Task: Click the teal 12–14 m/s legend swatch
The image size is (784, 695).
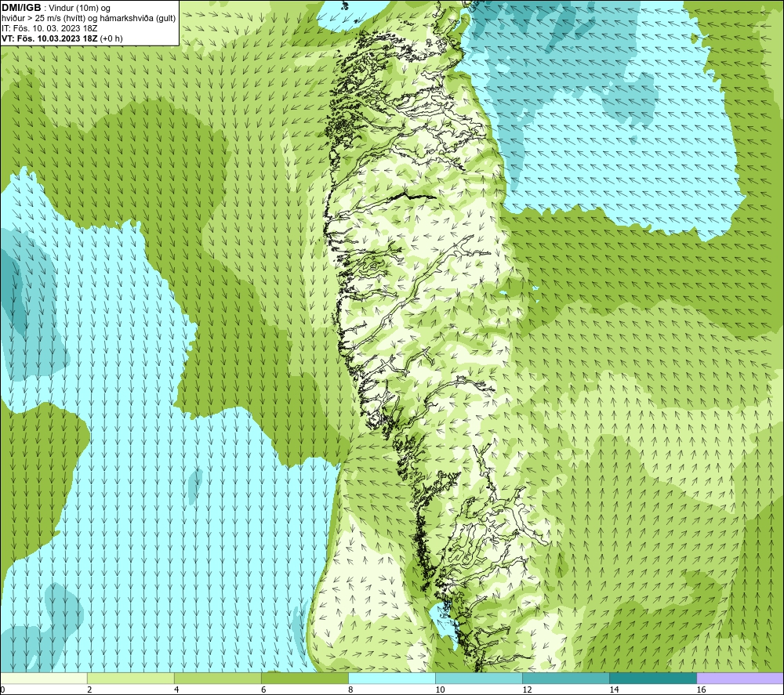Action: (566, 678)
